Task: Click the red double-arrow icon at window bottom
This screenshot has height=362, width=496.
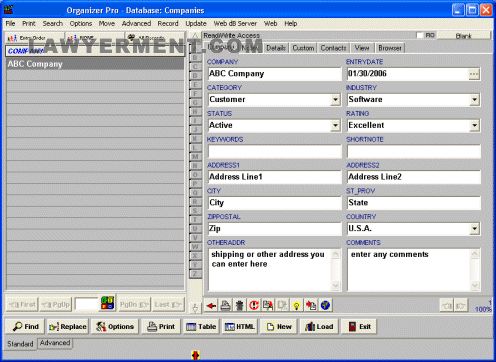Action: click(x=195, y=355)
